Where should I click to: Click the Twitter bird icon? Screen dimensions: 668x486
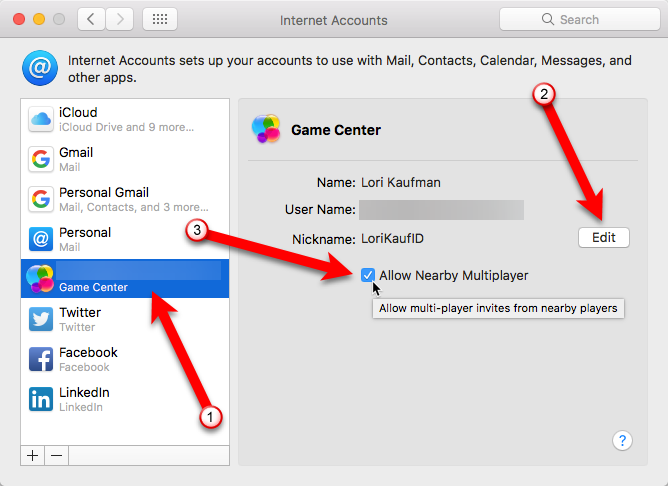coord(41,319)
